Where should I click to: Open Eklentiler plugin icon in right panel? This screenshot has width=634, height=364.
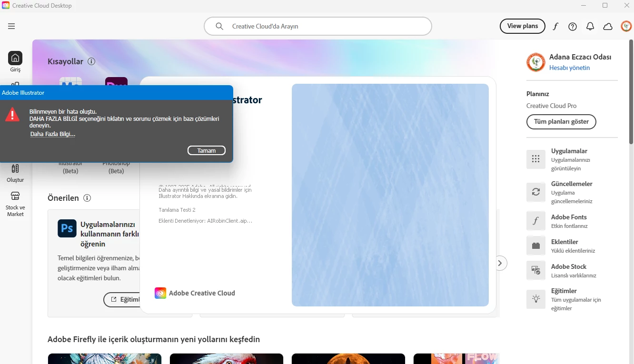click(x=536, y=246)
